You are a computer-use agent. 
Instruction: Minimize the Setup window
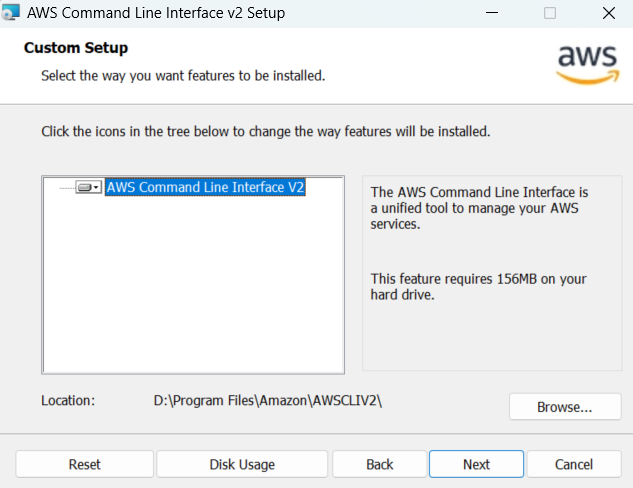pos(492,13)
